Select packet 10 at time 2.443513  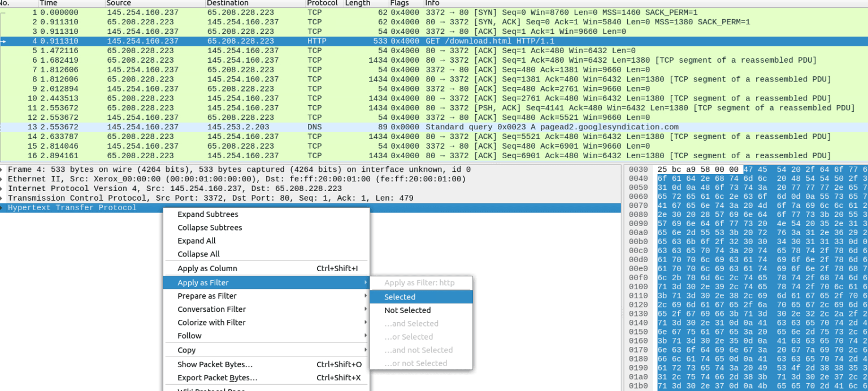(x=434, y=98)
